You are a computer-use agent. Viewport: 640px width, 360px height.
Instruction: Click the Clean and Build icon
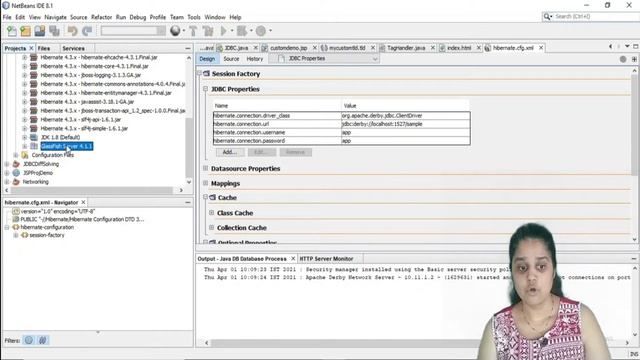208,31
